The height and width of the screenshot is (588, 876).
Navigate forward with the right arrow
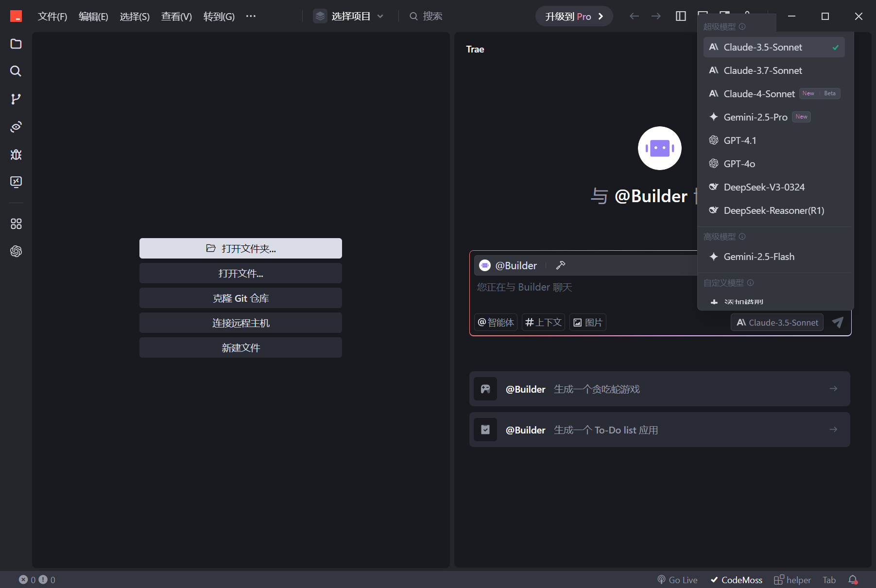click(x=656, y=16)
